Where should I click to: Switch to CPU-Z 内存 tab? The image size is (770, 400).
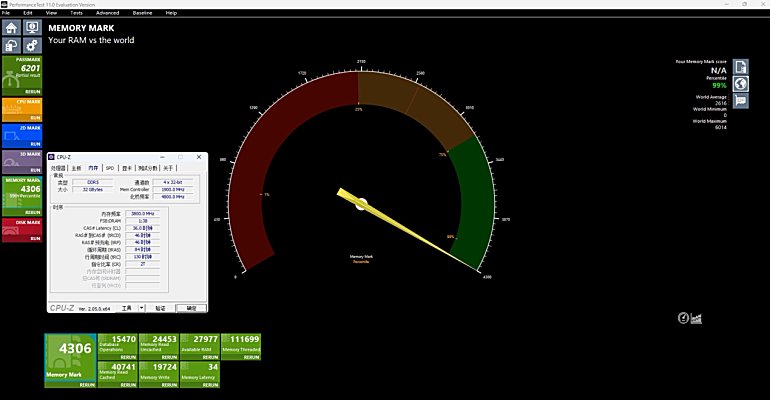click(93, 168)
